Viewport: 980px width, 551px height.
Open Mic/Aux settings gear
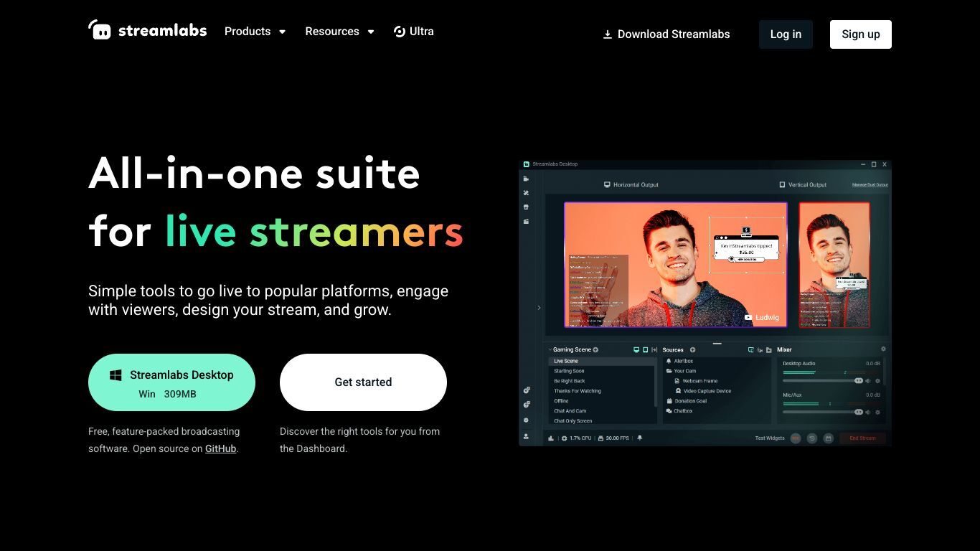877,413
